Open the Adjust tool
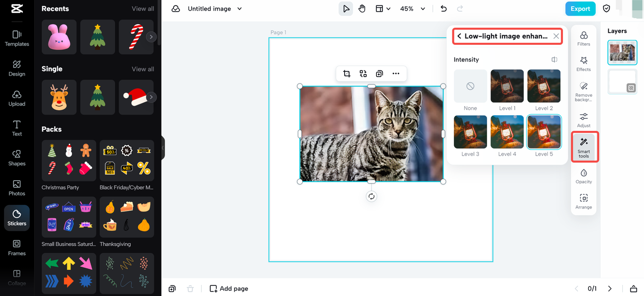The image size is (644, 296). pos(584,120)
